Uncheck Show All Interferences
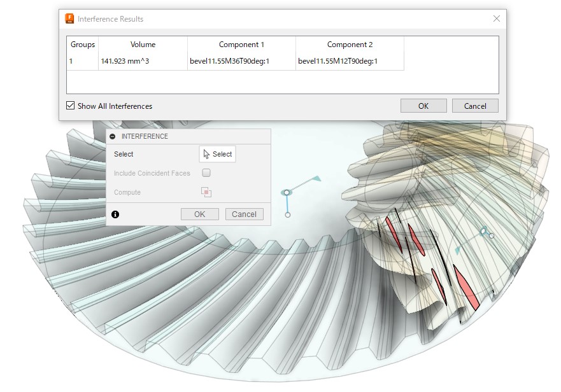 pos(71,106)
